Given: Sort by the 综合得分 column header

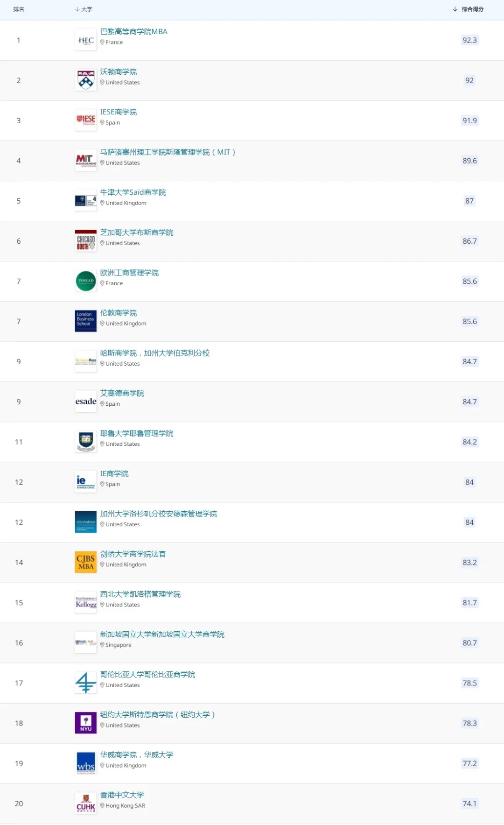Looking at the screenshot, I should pyautogui.click(x=468, y=9).
